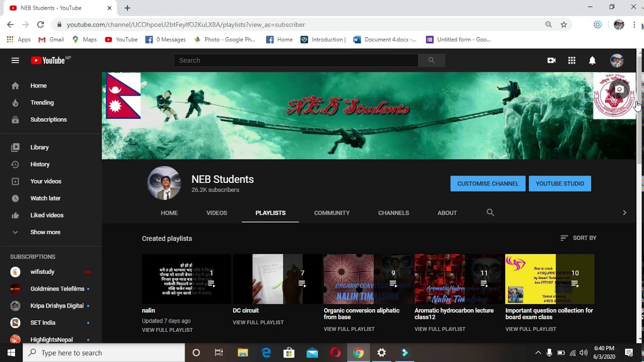Click the YouTube Studio button
The height and width of the screenshot is (362, 644).
pos(560,184)
